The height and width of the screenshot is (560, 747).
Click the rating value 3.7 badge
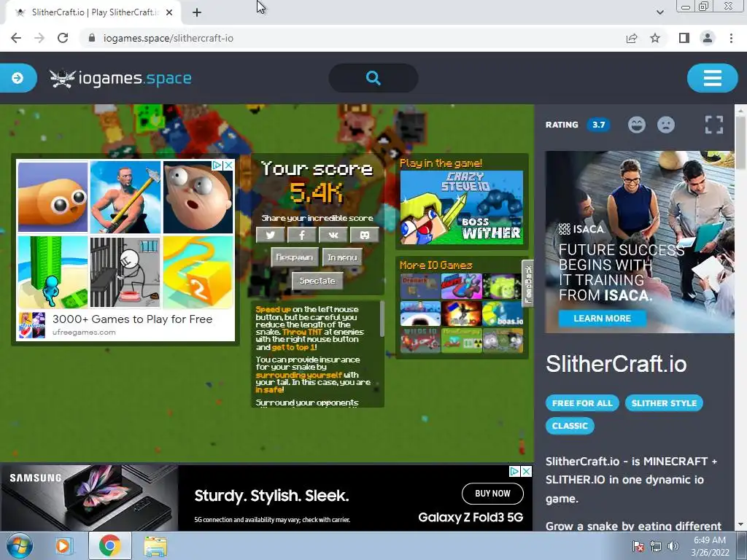(598, 125)
